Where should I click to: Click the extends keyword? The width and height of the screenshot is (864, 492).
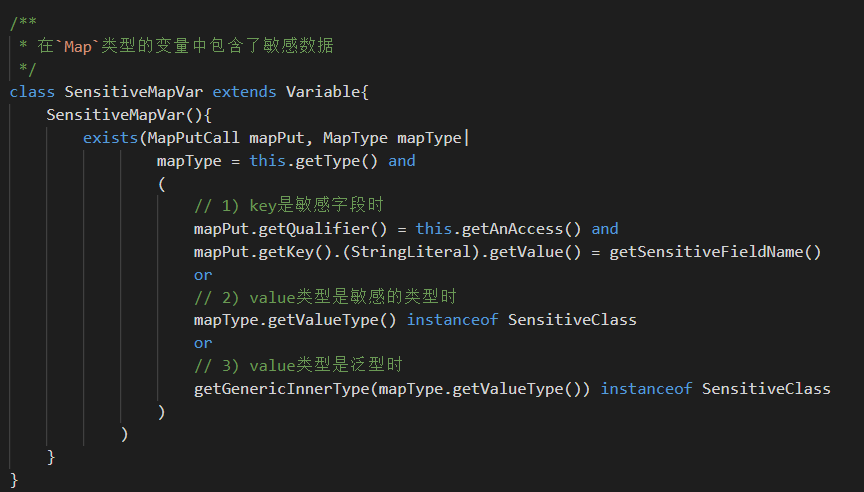point(244,91)
